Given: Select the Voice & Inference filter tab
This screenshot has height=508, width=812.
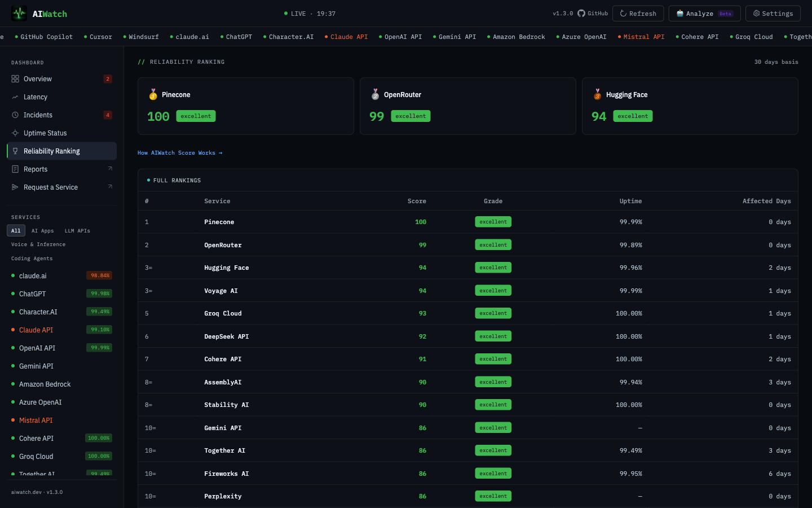Looking at the screenshot, I should pyautogui.click(x=38, y=244).
